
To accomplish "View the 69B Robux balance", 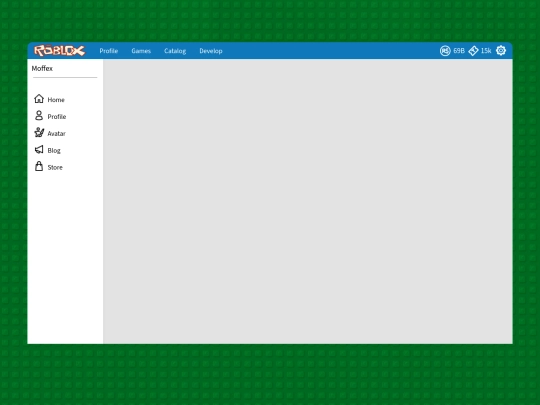I will tap(459, 51).
